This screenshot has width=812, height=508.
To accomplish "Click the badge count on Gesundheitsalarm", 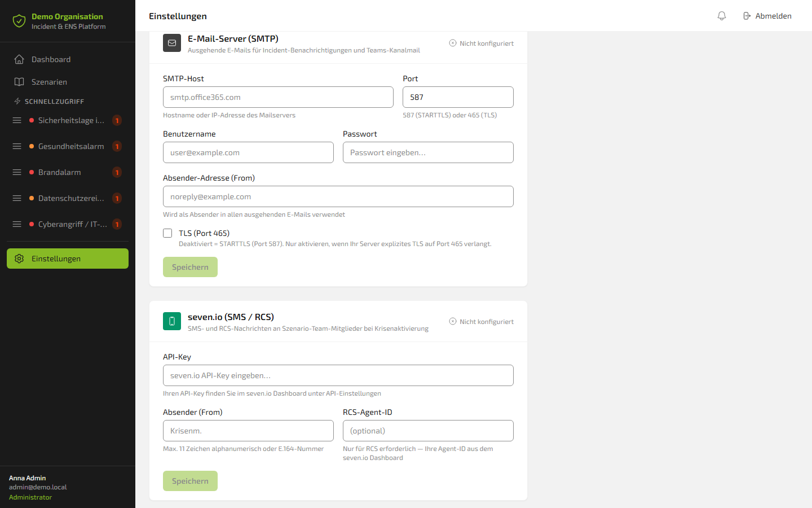I will (117, 146).
